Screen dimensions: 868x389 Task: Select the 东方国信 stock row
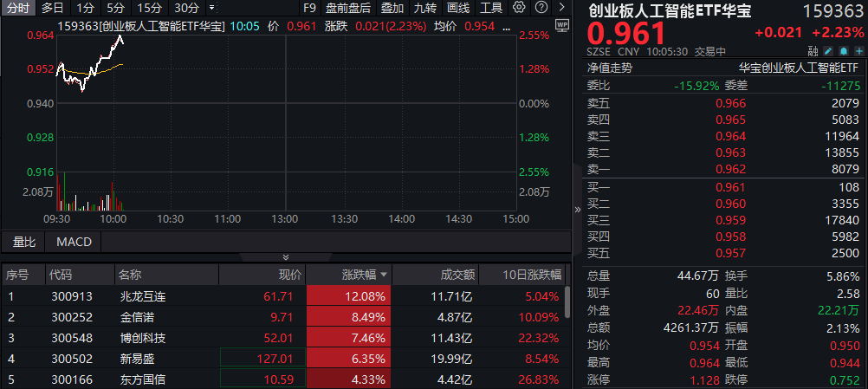[283, 380]
